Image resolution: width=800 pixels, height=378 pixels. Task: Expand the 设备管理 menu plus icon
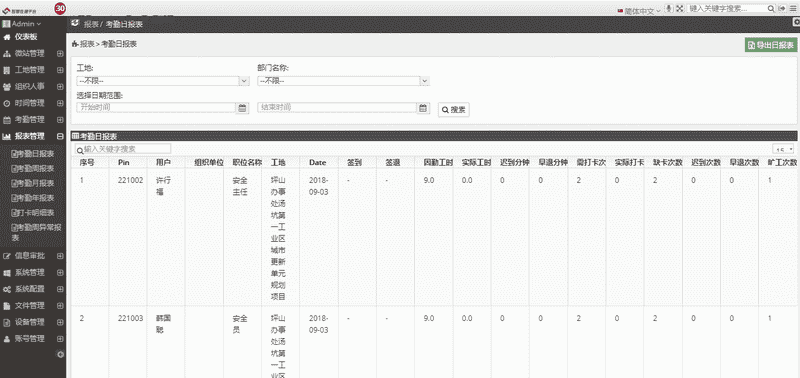(60, 322)
